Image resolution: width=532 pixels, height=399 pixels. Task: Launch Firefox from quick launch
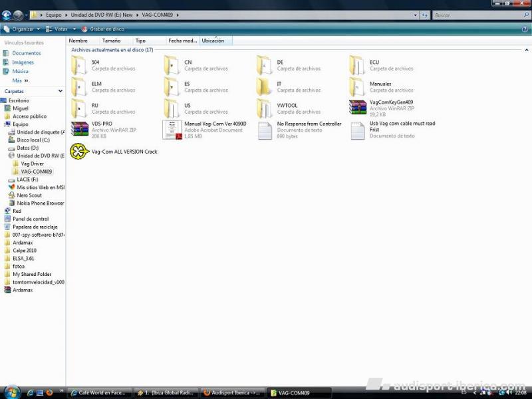[49, 392]
